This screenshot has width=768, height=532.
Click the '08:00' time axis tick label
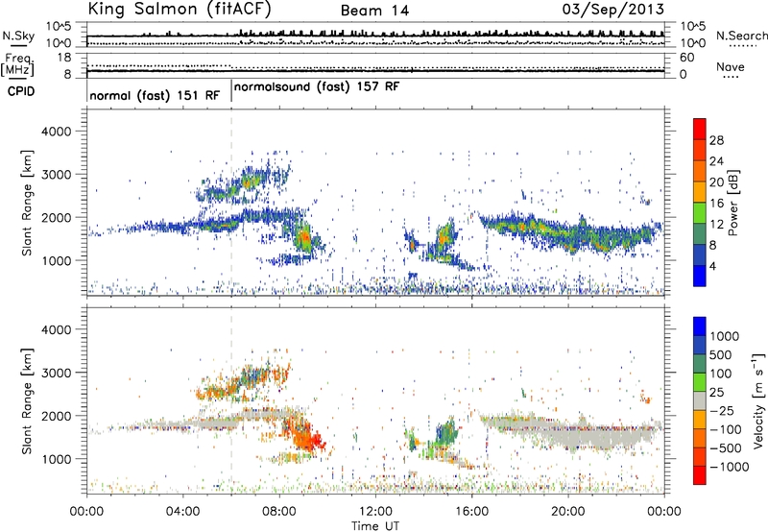tap(279, 512)
